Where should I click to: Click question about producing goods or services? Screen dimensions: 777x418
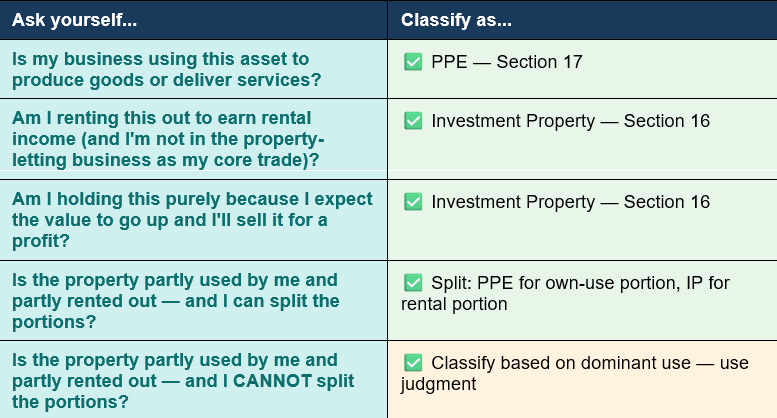coord(166,69)
